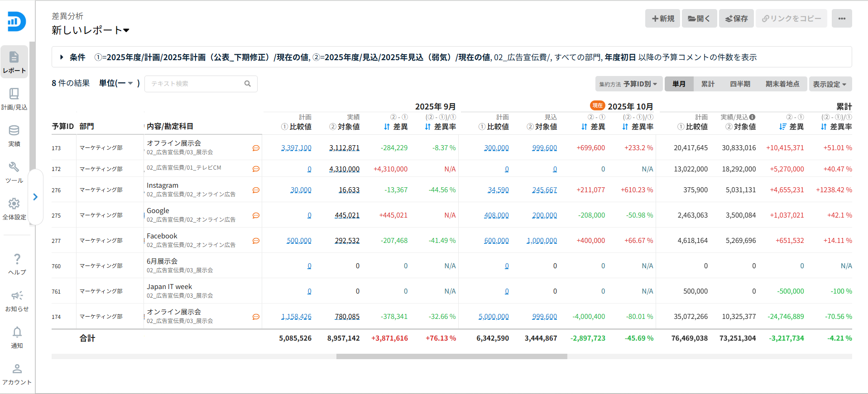This screenshot has height=394, width=868.
Task: Open 全体設定 gear icon
Action: coord(14,208)
